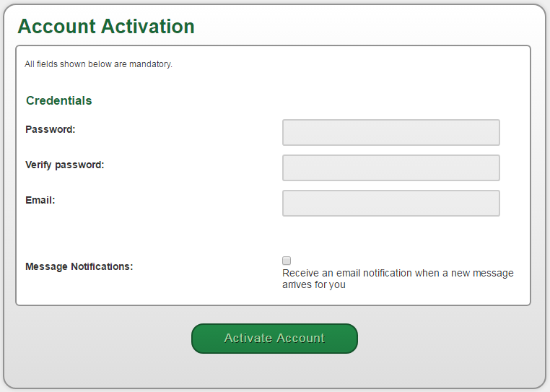Click the word 'Account' in the page title
Viewport: 550px width, 392px height.
[x=57, y=26]
